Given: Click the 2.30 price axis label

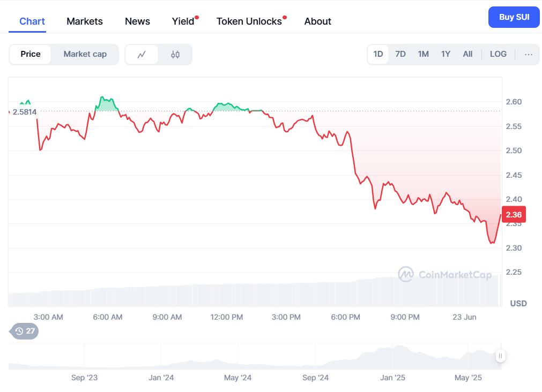Looking at the screenshot, I should click(514, 248).
